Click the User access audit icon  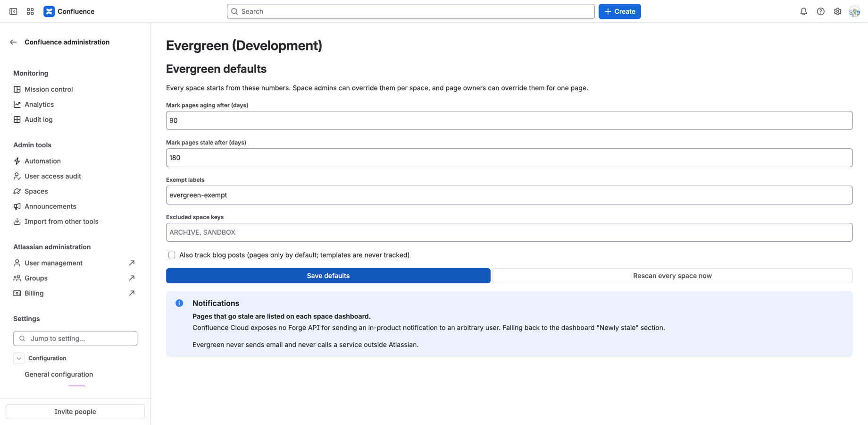(17, 176)
